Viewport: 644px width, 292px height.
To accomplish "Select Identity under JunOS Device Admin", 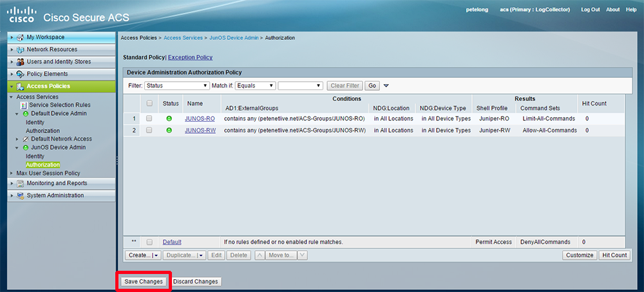I will coord(35,157).
